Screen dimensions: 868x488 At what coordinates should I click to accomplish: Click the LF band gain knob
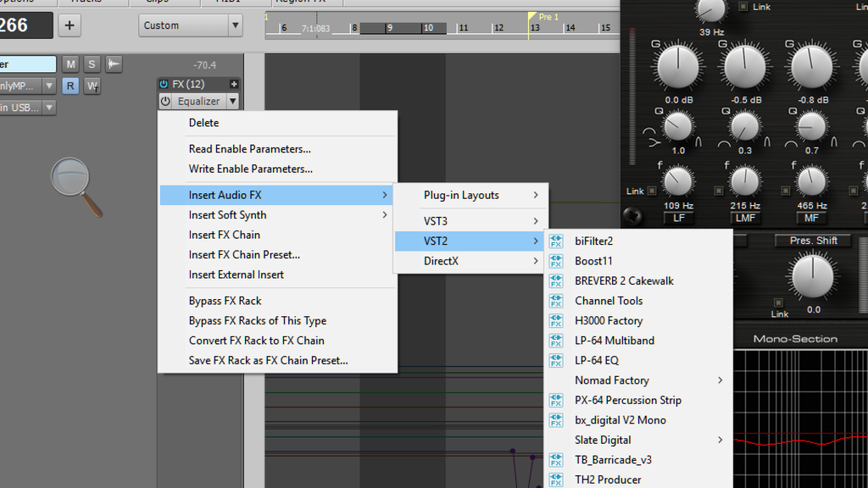tap(679, 65)
